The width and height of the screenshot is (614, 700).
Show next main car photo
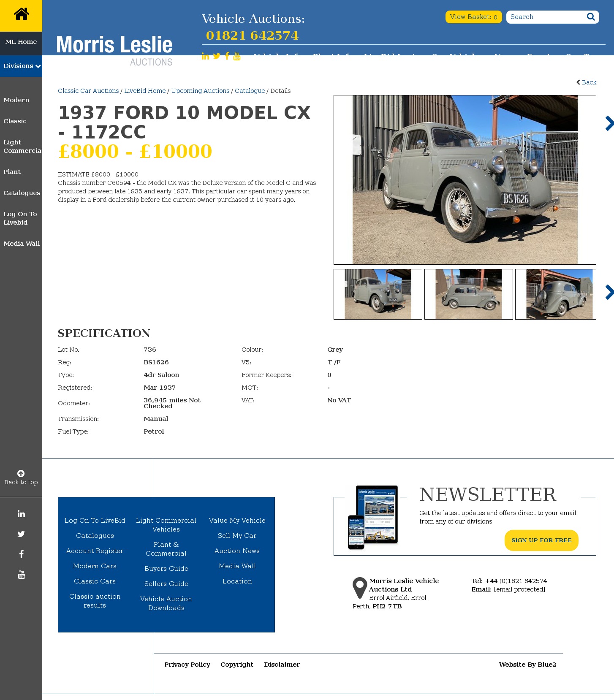tap(609, 123)
